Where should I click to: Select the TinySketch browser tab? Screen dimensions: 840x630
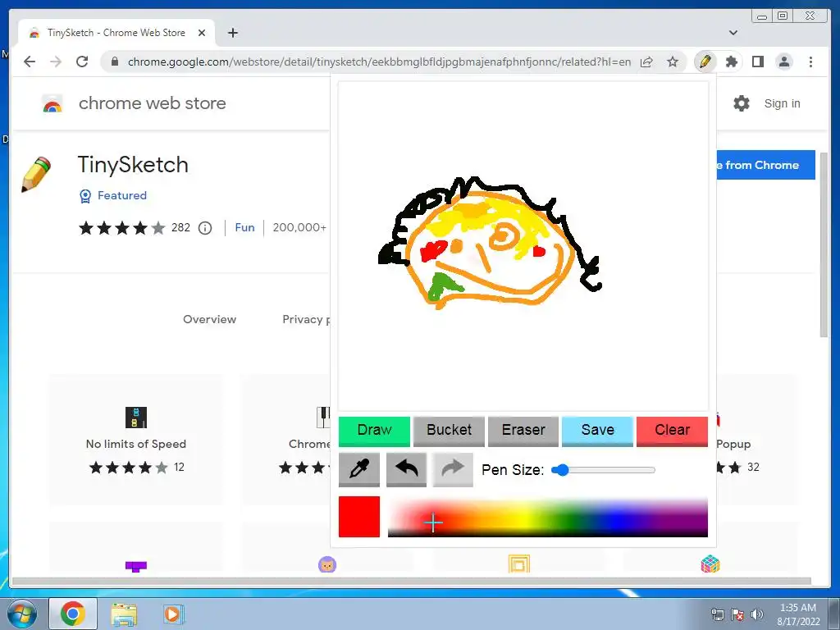(116, 33)
